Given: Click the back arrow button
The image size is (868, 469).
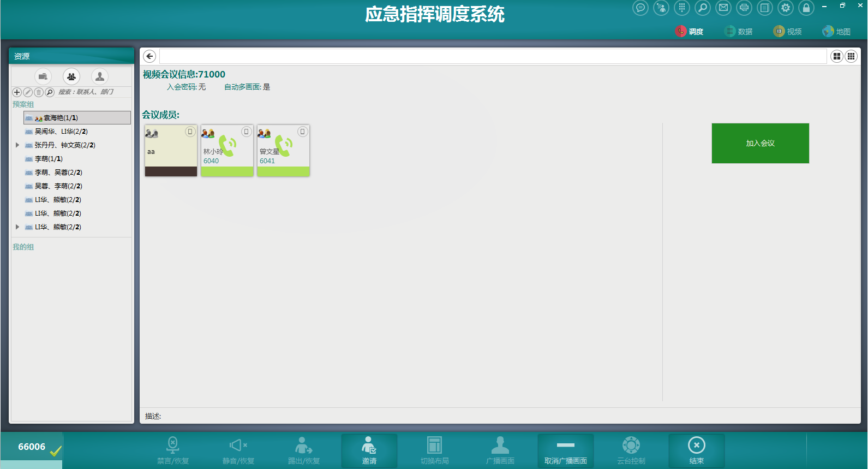Looking at the screenshot, I should click(149, 56).
